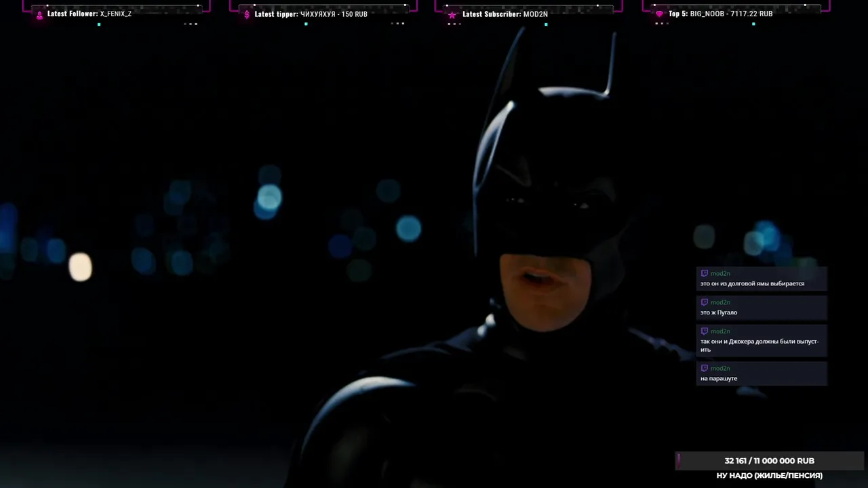
Task: Click Twitch icon above 'Джокера' message
Action: pos(705,331)
